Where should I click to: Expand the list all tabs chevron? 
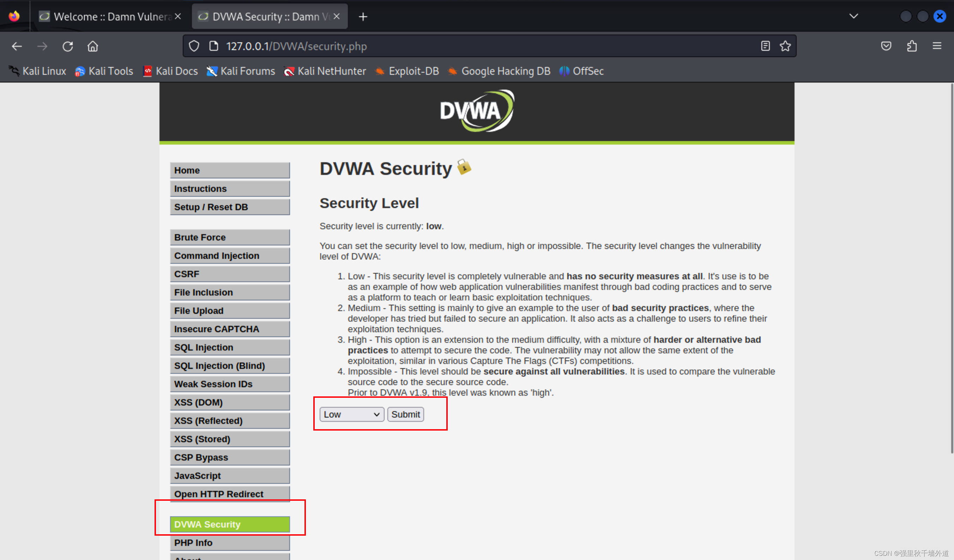tap(854, 16)
